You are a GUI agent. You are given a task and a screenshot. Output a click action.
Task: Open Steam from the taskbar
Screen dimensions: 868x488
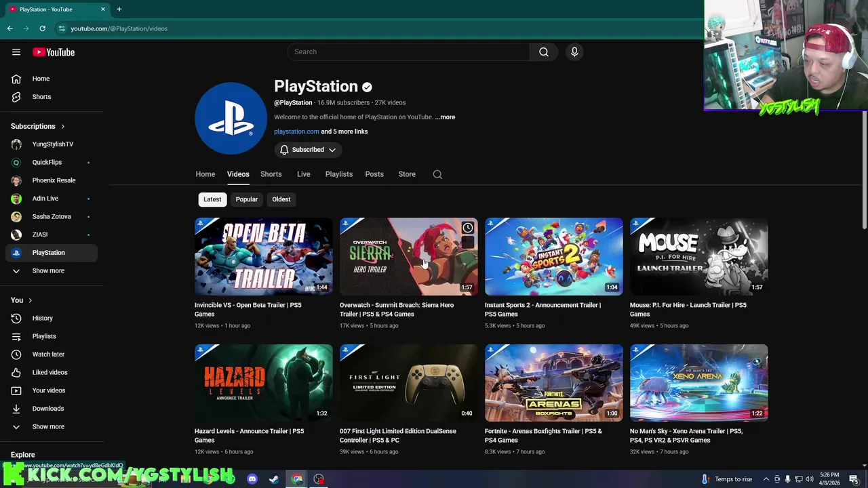[x=274, y=479]
